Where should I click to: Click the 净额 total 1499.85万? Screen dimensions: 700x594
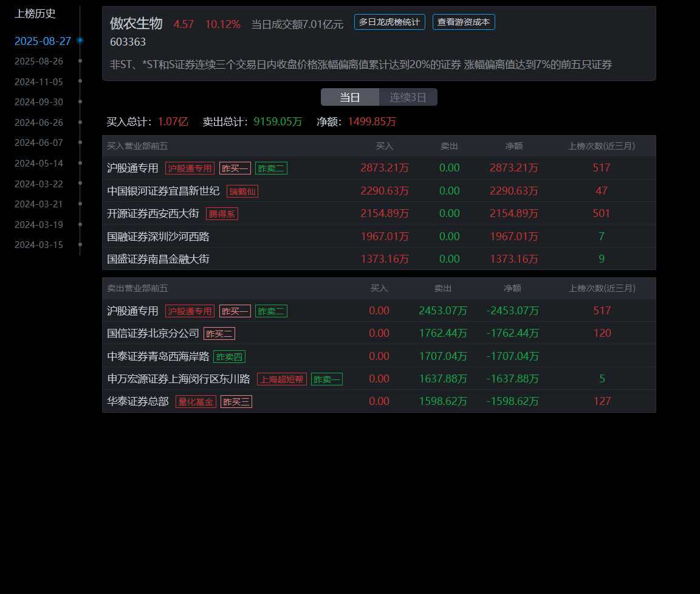[x=372, y=122]
